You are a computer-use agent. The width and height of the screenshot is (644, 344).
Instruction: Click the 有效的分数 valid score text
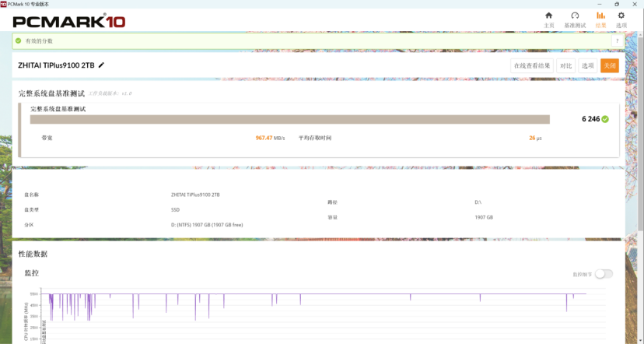[39, 41]
